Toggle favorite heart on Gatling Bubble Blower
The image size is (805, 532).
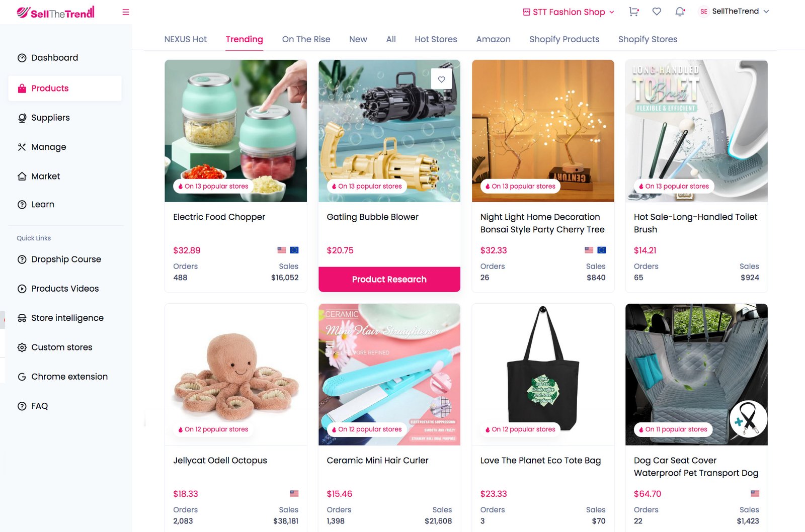point(441,79)
